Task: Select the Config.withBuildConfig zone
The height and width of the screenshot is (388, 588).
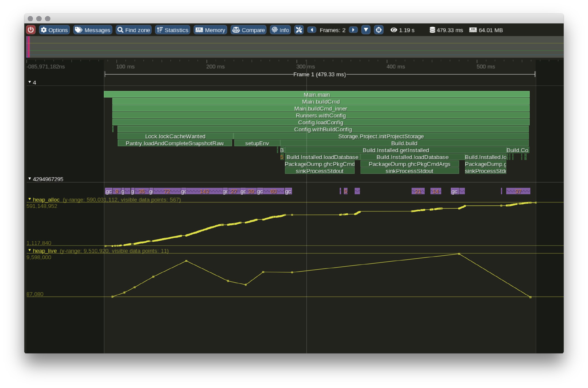Action: point(323,129)
